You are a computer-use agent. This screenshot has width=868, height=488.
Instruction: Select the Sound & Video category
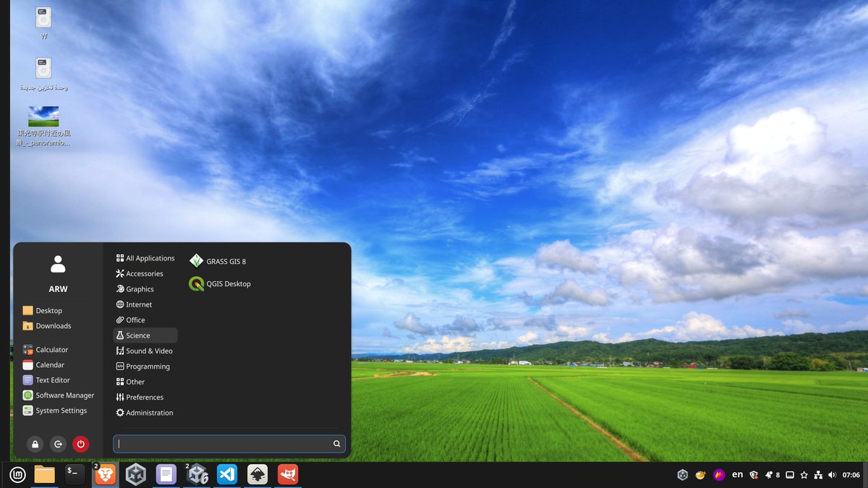[145, 351]
